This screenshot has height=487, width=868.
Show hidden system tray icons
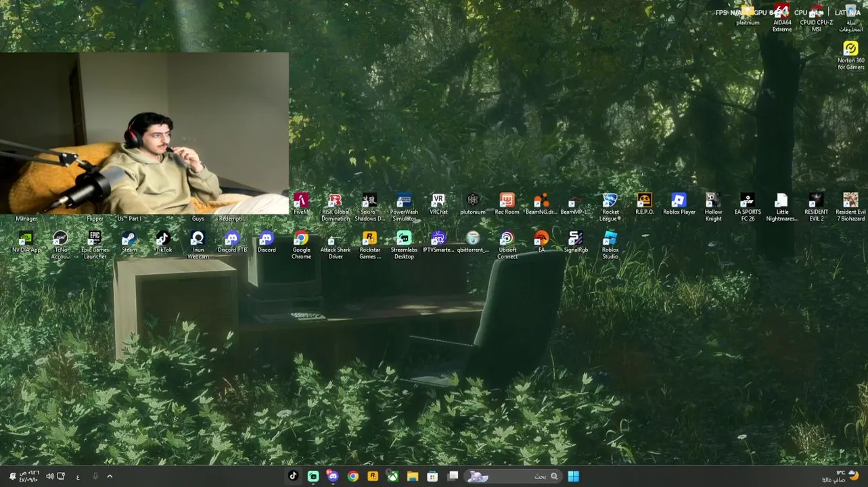pyautogui.click(x=110, y=476)
